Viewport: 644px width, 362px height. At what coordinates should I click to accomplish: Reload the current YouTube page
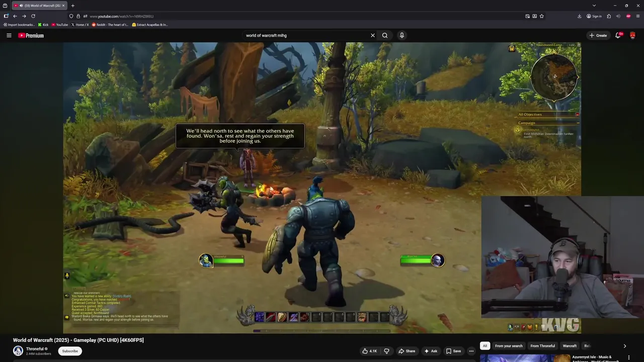(33, 16)
